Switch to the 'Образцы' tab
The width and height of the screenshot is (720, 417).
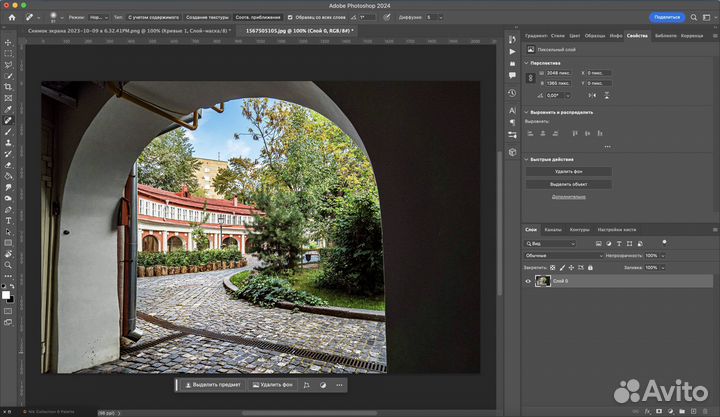595,36
